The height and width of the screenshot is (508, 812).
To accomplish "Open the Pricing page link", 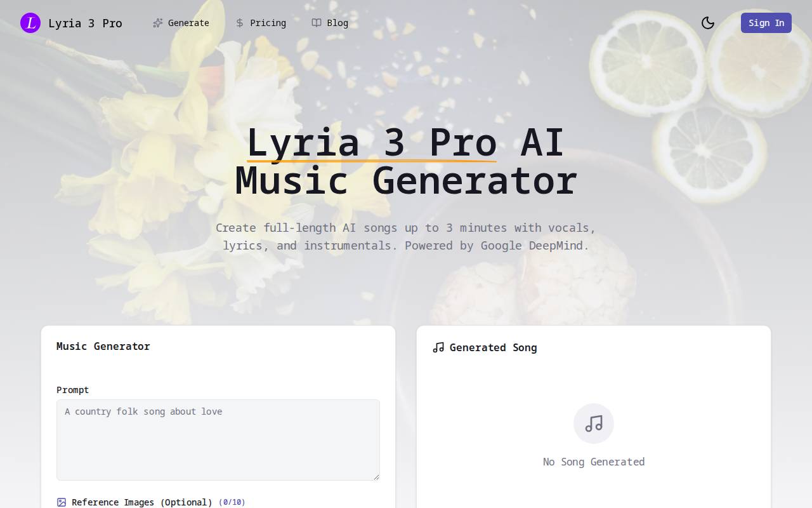I will [x=261, y=23].
